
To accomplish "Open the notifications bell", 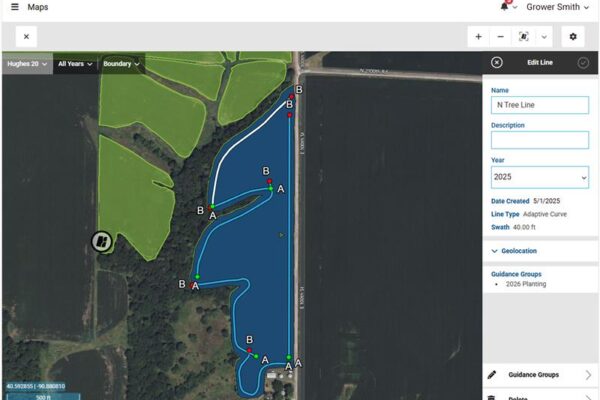I will coord(504,7).
